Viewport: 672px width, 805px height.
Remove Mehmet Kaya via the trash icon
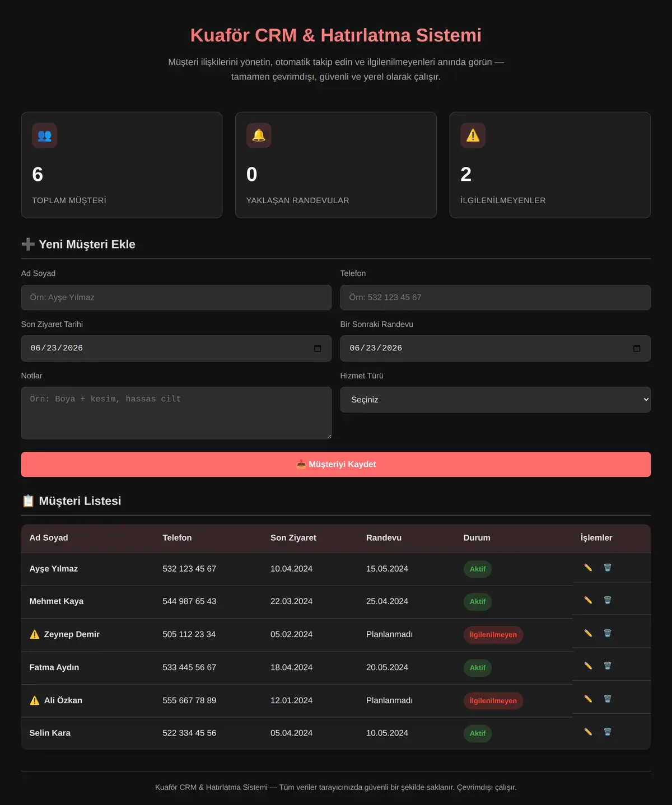coord(608,600)
